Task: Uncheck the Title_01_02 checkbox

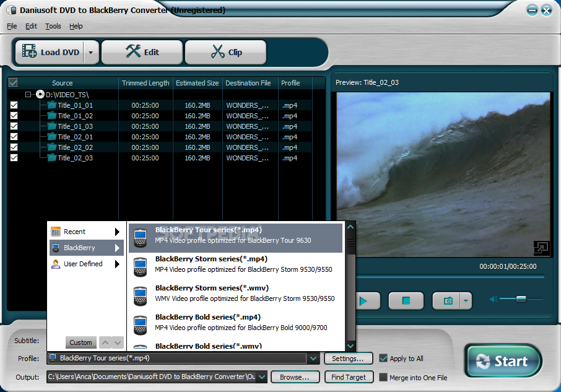Action: tap(14, 116)
